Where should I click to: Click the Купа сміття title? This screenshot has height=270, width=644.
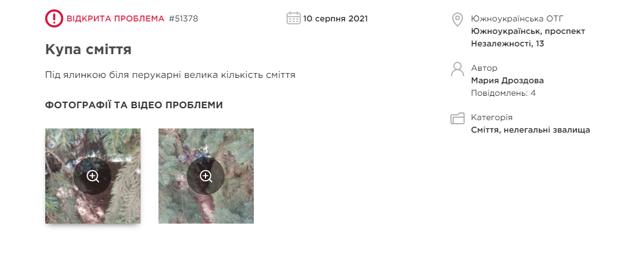[x=88, y=49]
